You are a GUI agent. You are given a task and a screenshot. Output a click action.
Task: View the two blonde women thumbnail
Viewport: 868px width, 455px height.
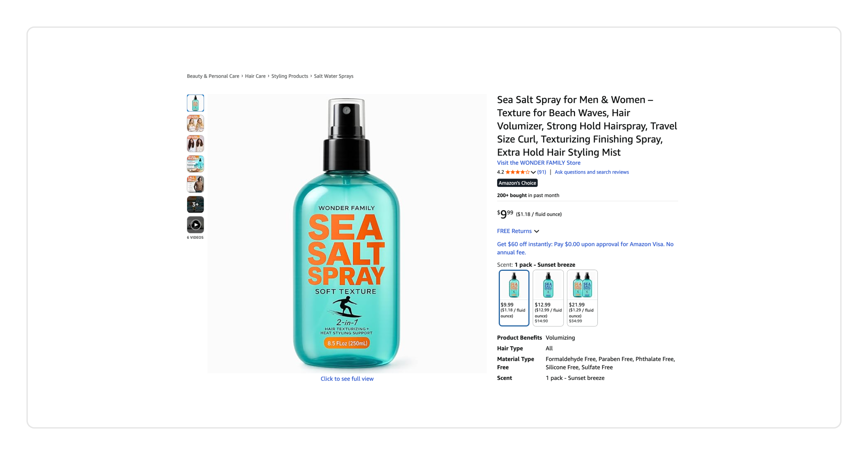195,123
